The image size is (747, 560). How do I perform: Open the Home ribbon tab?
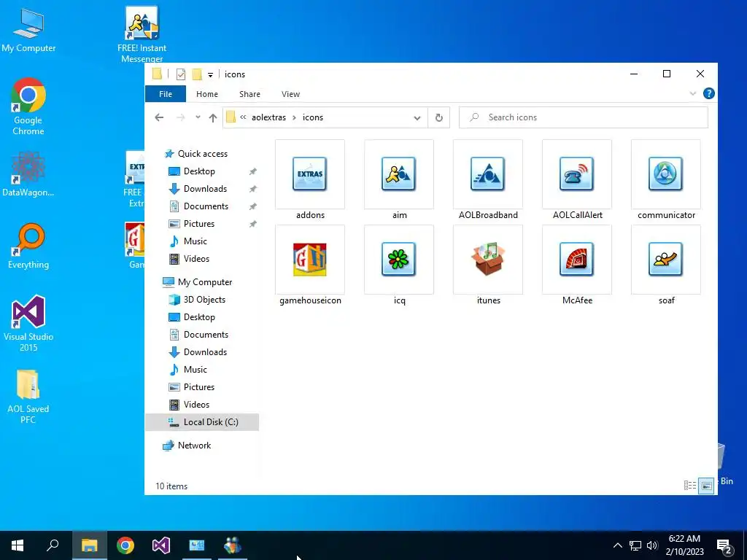click(x=206, y=94)
